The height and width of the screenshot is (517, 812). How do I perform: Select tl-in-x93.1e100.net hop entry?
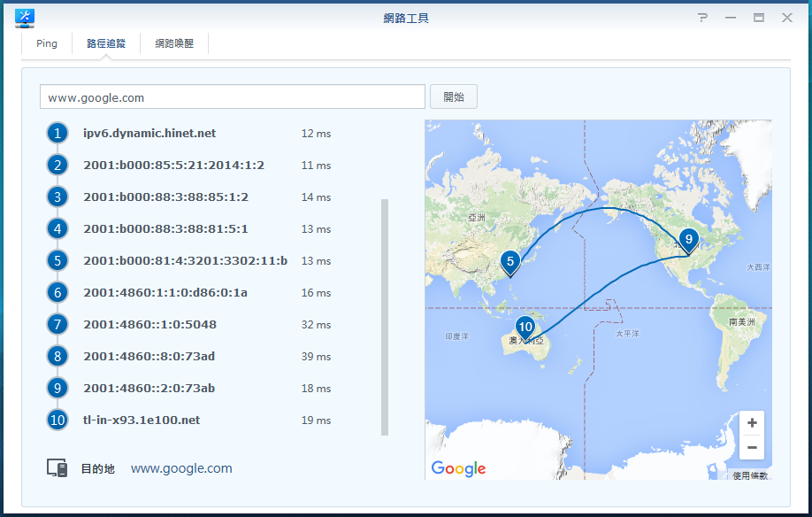pyautogui.click(x=142, y=421)
